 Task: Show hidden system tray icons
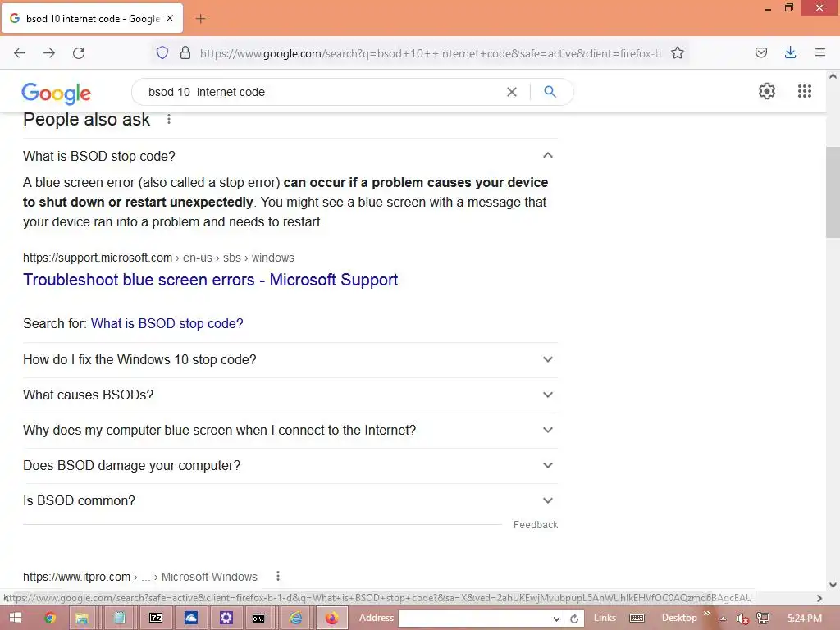tap(723, 619)
